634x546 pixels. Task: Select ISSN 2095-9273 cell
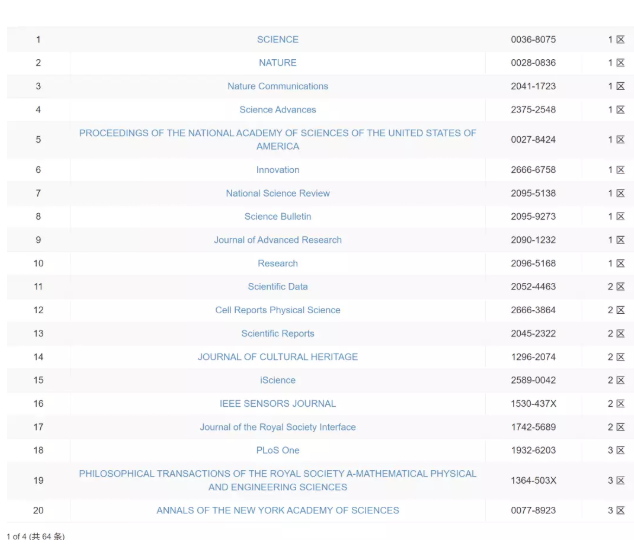(x=533, y=216)
